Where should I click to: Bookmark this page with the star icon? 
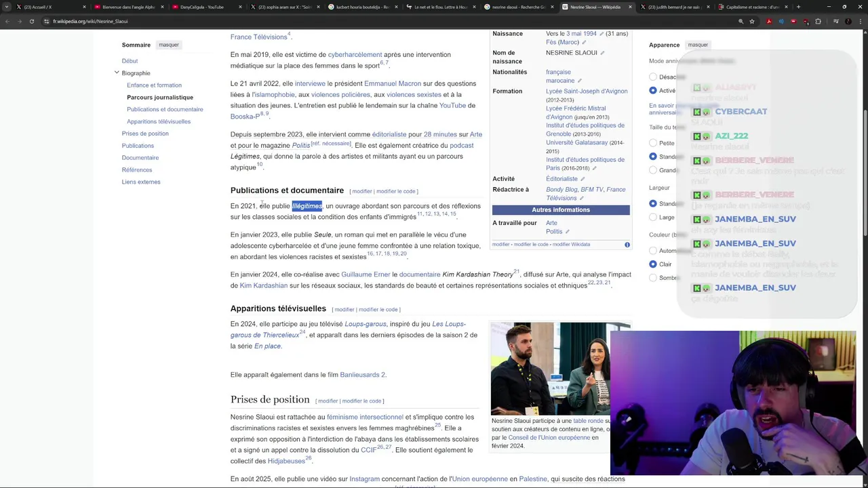coord(752,21)
